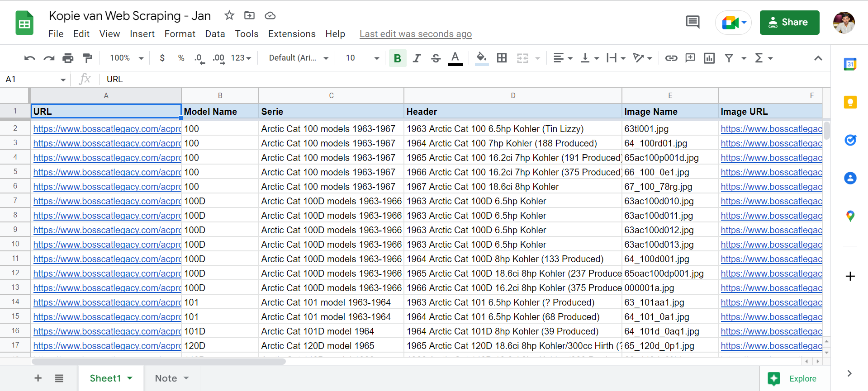Format as percent
868x391 pixels.
pos(181,58)
